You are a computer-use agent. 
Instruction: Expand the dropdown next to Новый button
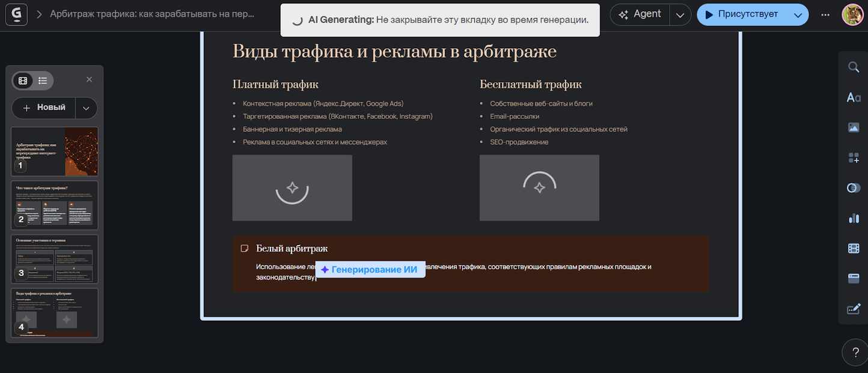coord(86,108)
